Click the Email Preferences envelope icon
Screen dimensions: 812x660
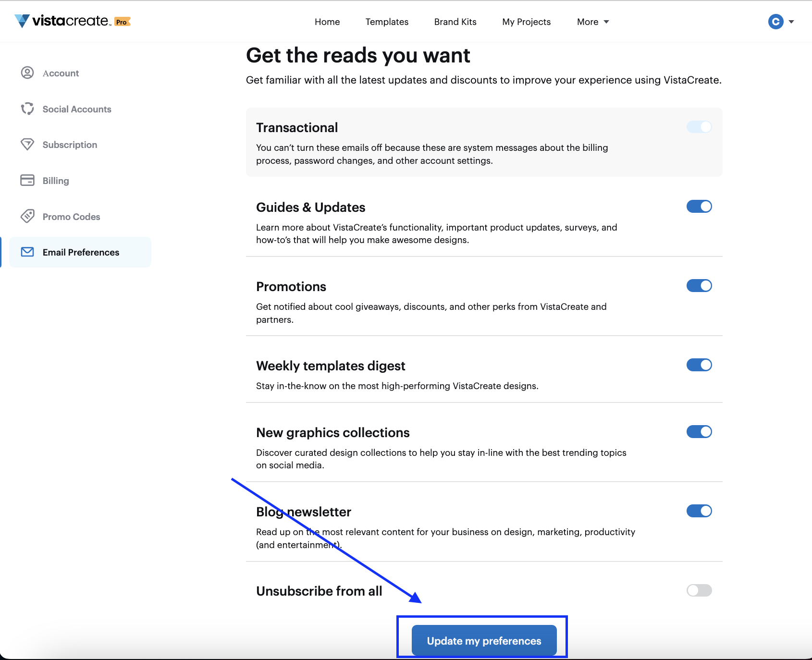tap(27, 252)
